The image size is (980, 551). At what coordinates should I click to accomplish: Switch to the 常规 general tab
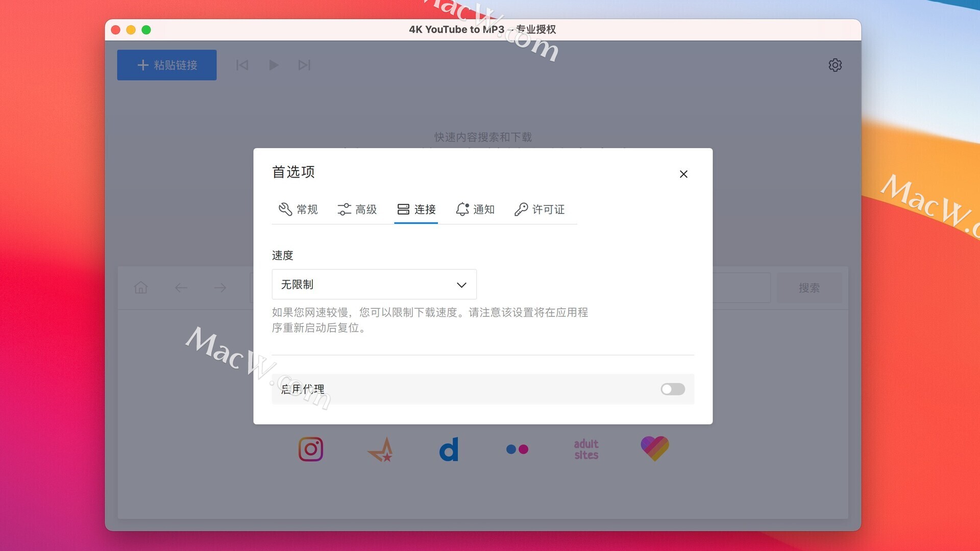point(298,209)
